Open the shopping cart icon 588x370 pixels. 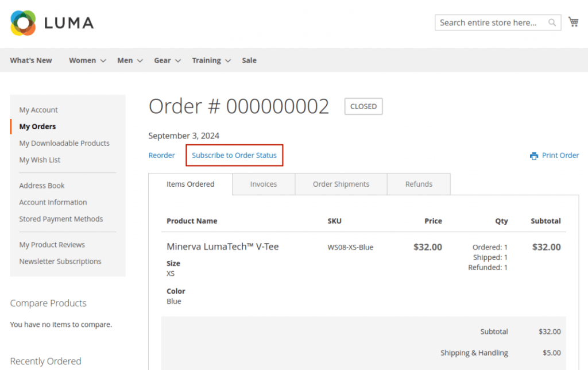(573, 21)
